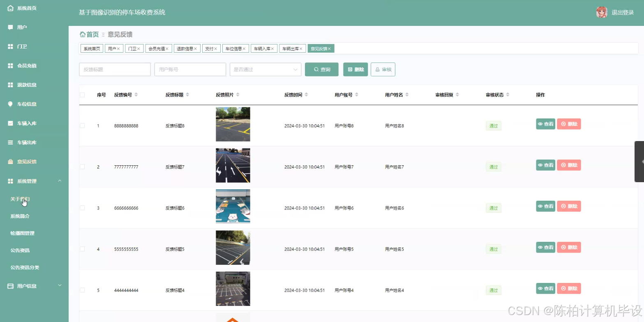
Task: Close the 门卫 tab with its x
Action: pyautogui.click(x=138, y=49)
